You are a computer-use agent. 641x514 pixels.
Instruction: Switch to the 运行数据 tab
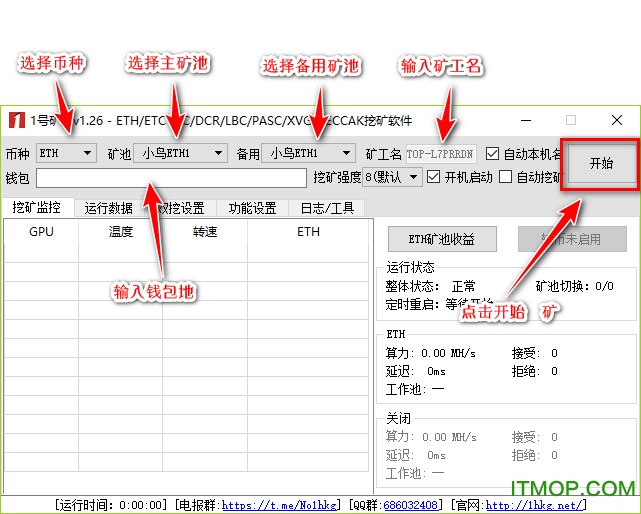click(x=108, y=208)
